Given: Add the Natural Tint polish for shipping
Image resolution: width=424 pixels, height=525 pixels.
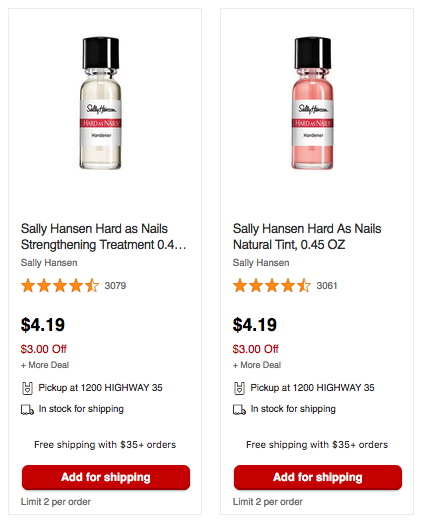Looking at the screenshot, I should pos(318,477).
